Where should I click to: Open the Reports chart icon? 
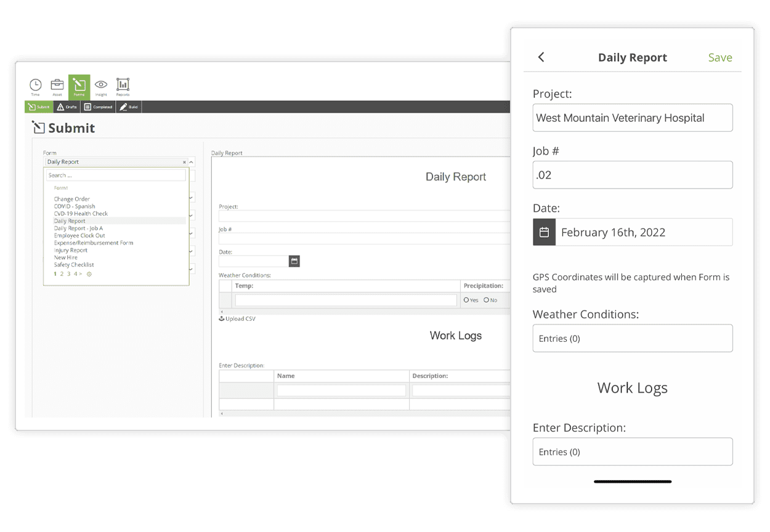click(x=123, y=86)
